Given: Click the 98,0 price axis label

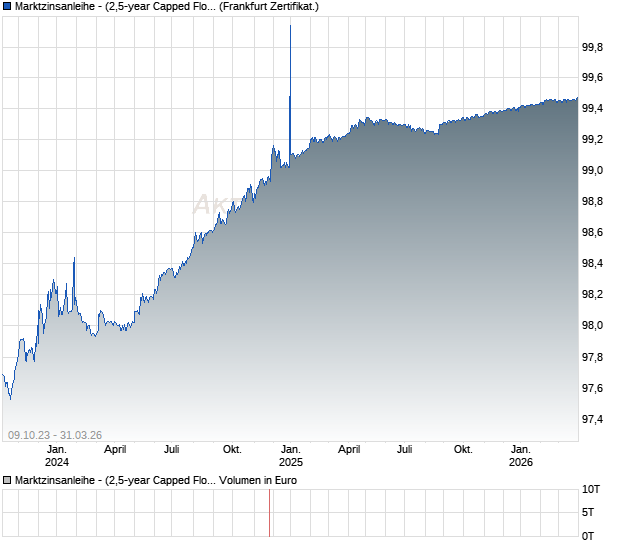Looking at the screenshot, I should [x=593, y=326].
